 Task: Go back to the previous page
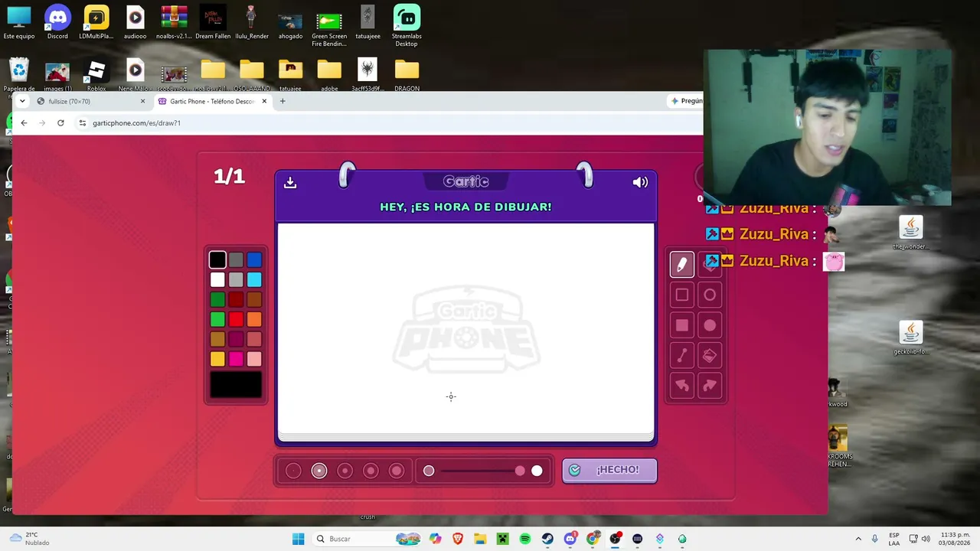(x=24, y=122)
